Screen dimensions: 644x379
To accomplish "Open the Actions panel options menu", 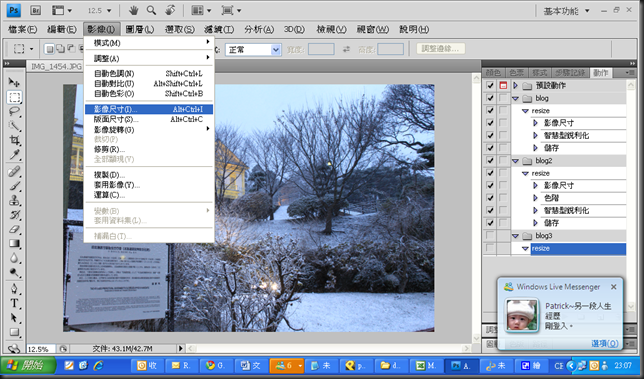I will coord(629,73).
